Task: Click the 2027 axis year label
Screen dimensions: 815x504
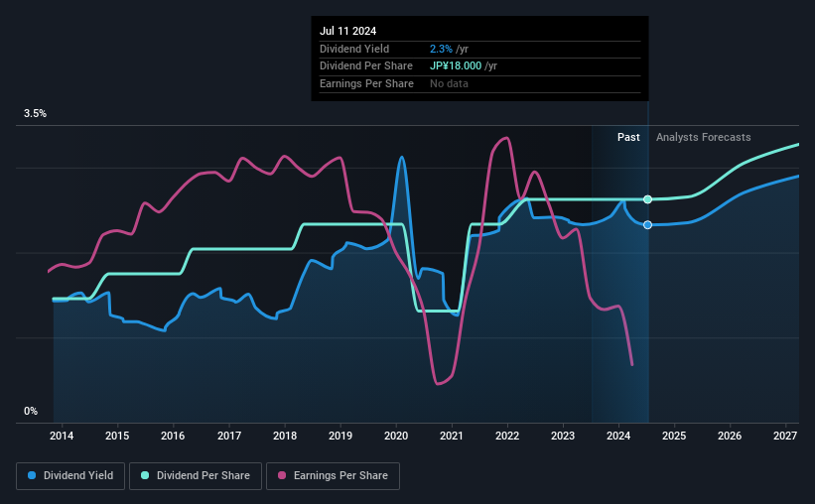Action: [x=785, y=436]
